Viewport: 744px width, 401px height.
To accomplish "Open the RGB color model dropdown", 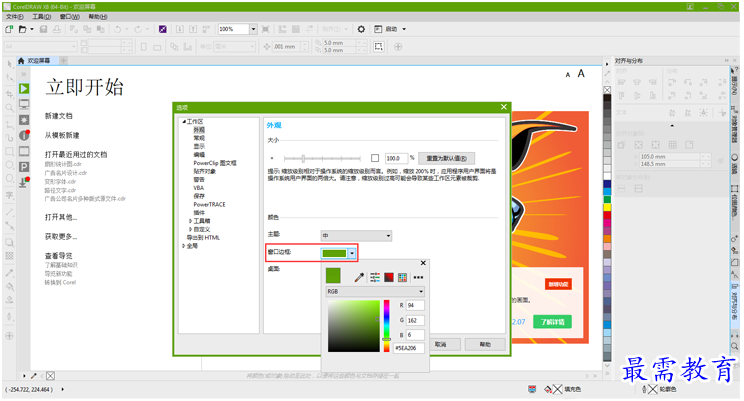I will pyautogui.click(x=375, y=291).
